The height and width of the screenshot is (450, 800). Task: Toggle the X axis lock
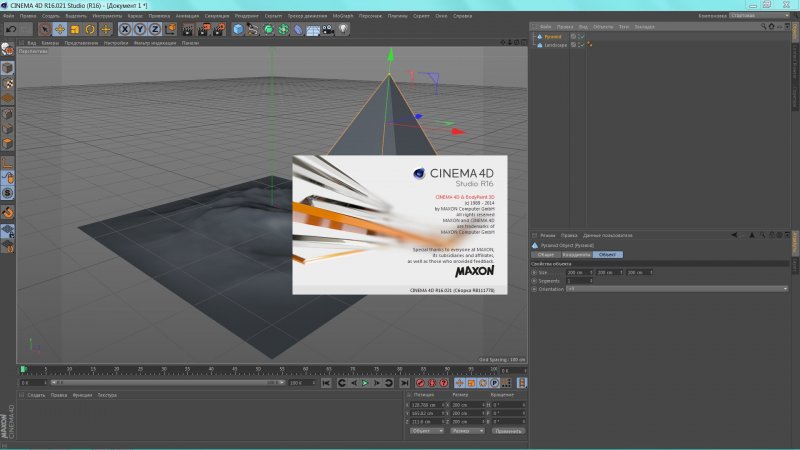coord(124,30)
